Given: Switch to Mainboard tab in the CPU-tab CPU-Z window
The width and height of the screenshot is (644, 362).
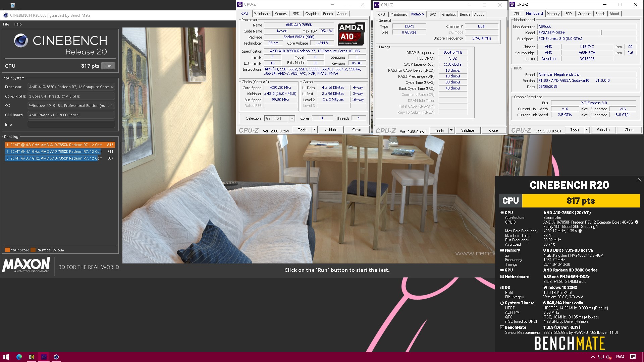Looking at the screenshot, I should 262,14.
